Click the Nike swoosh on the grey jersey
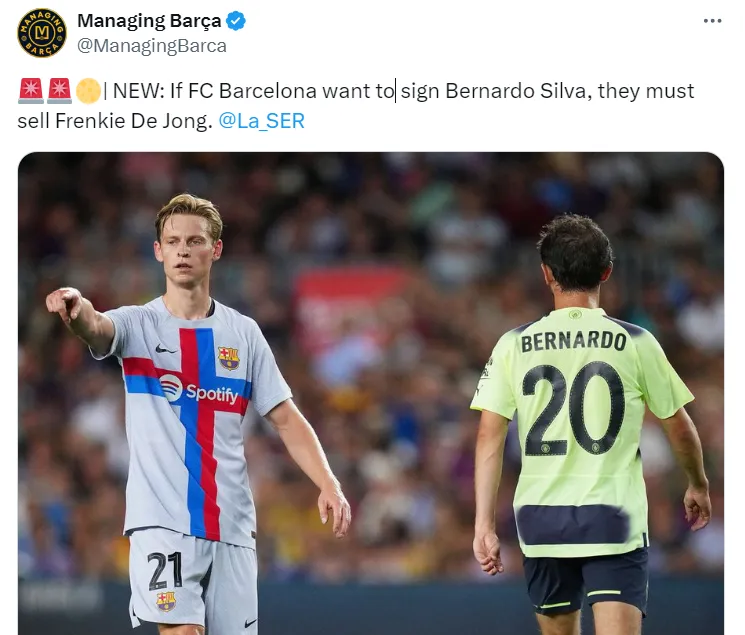Screen dimensions: 745x635 (165, 350)
